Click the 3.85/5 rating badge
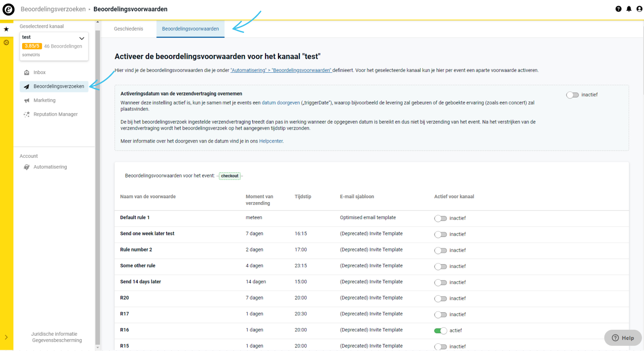 32,46
